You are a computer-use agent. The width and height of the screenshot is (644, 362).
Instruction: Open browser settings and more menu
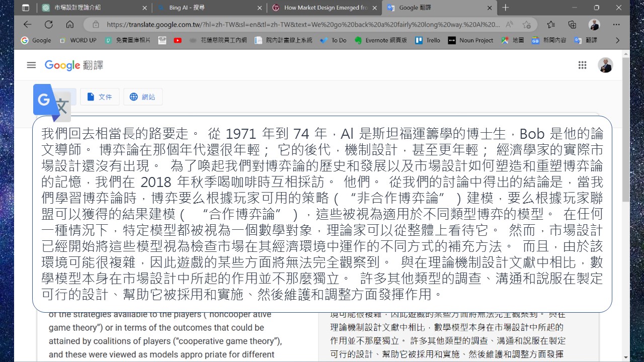616,24
